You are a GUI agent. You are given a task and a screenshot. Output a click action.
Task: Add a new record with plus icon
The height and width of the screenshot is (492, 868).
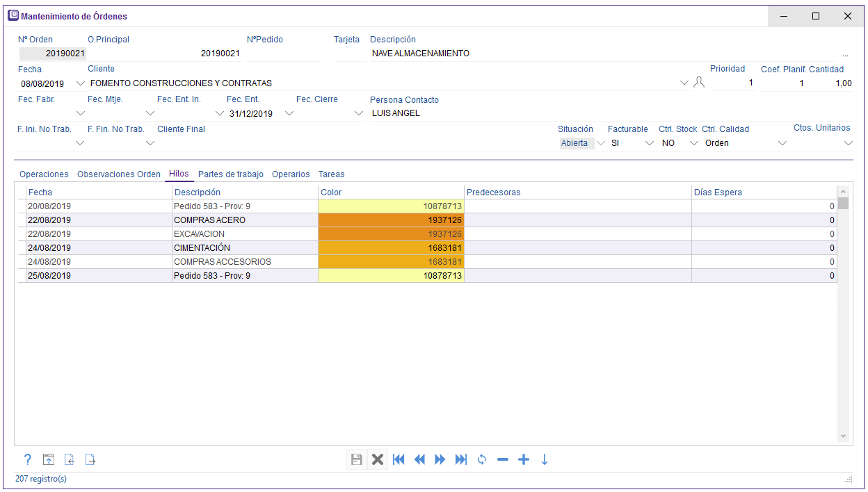[524, 459]
